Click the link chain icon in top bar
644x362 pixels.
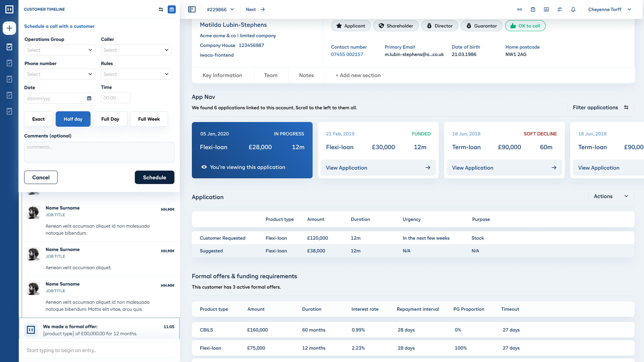[520, 9]
